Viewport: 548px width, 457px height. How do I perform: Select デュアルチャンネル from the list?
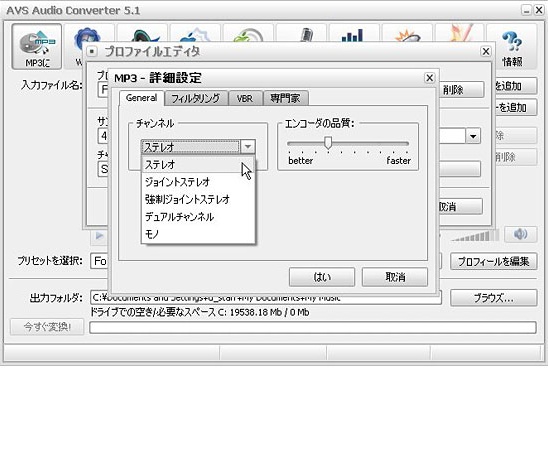[198, 217]
